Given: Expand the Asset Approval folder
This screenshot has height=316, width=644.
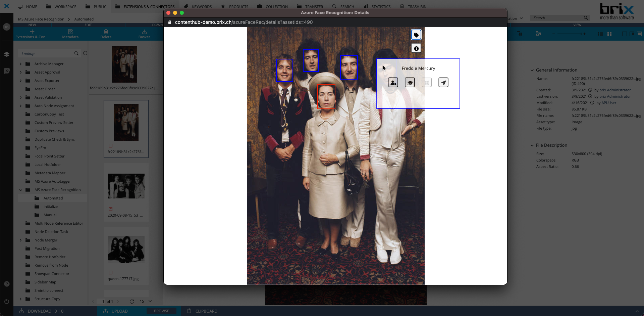Looking at the screenshot, I should point(21,72).
